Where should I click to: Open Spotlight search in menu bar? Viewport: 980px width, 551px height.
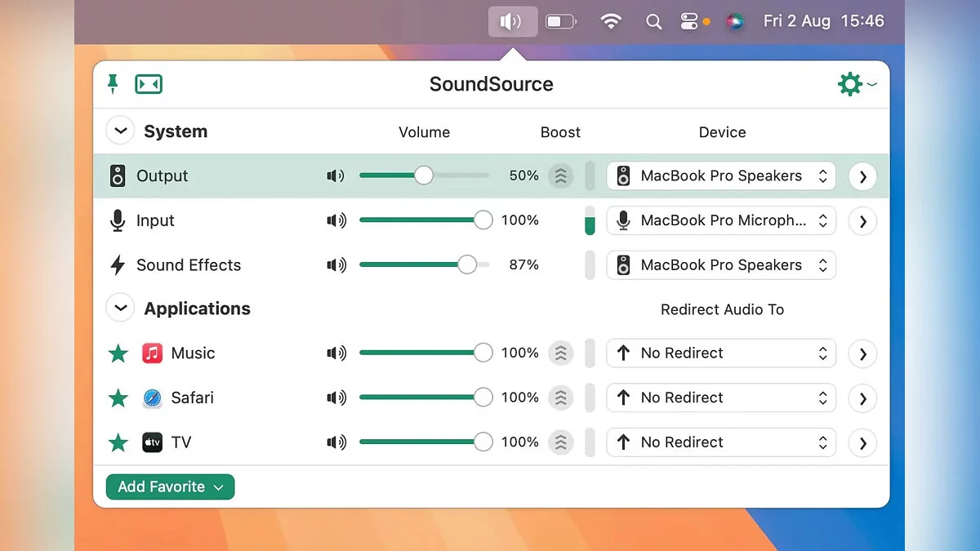coord(653,22)
